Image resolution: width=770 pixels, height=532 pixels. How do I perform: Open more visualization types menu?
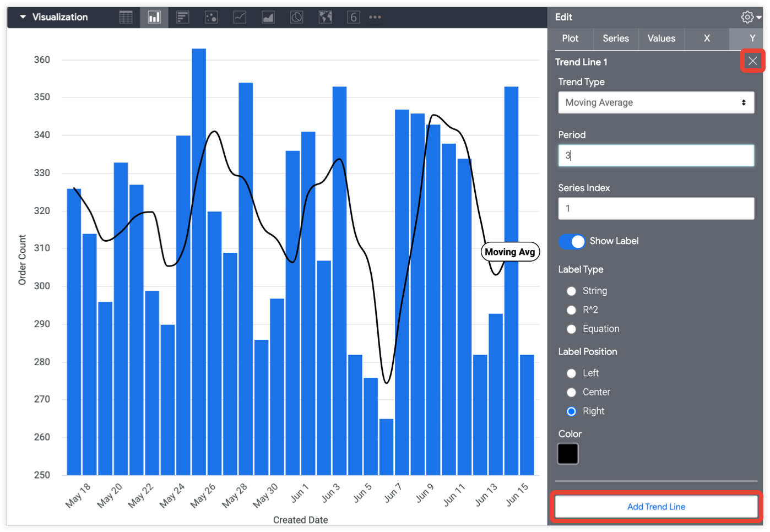[x=375, y=17]
